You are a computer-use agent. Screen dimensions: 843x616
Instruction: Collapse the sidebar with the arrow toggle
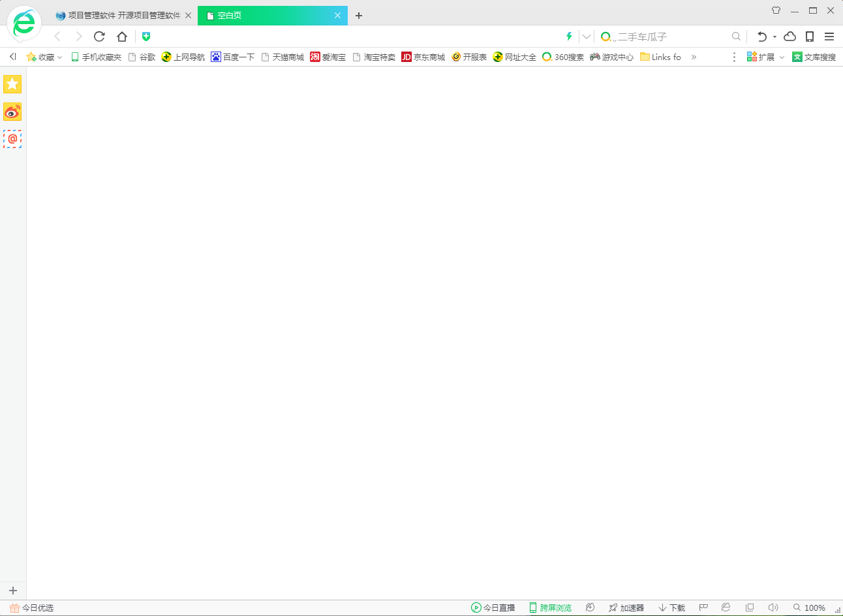(x=12, y=57)
